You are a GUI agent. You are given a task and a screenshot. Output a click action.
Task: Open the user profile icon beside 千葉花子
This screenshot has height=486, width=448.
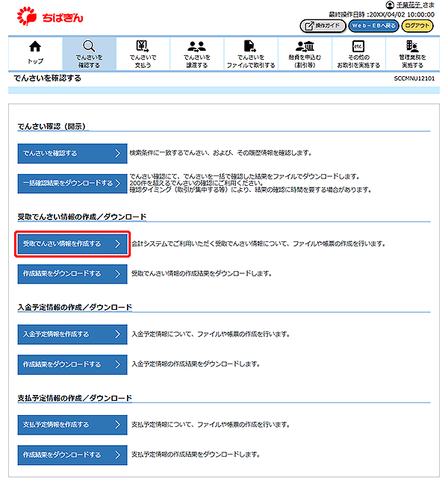[390, 5]
